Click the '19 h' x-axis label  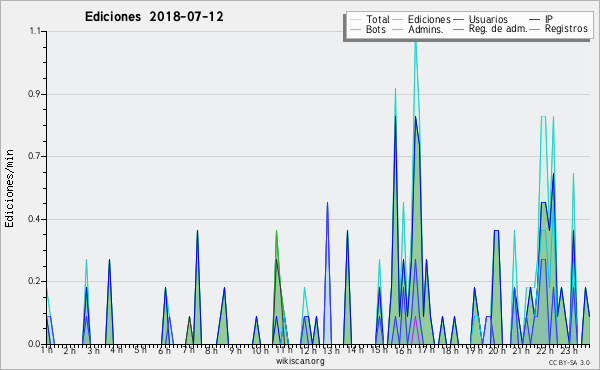(474, 350)
